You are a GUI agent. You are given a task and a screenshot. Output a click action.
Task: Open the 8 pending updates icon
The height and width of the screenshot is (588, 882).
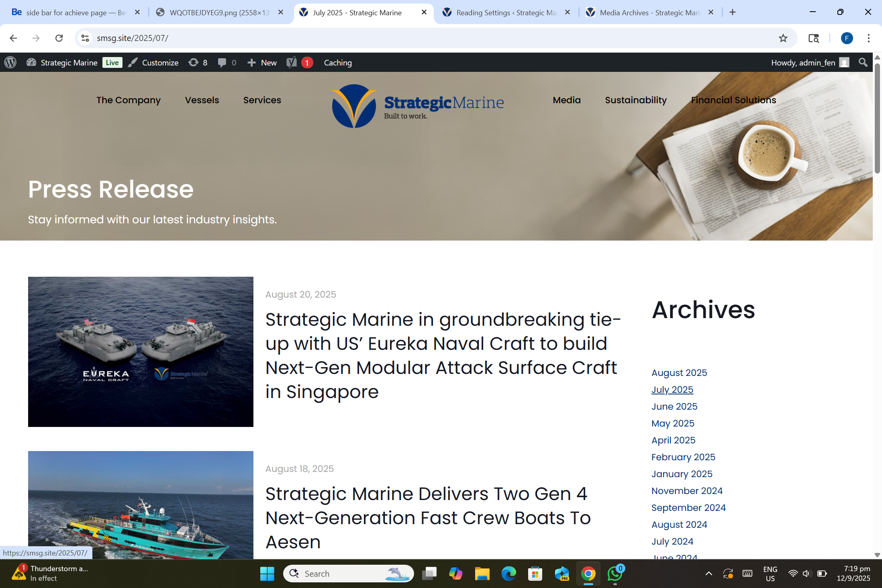(x=198, y=63)
